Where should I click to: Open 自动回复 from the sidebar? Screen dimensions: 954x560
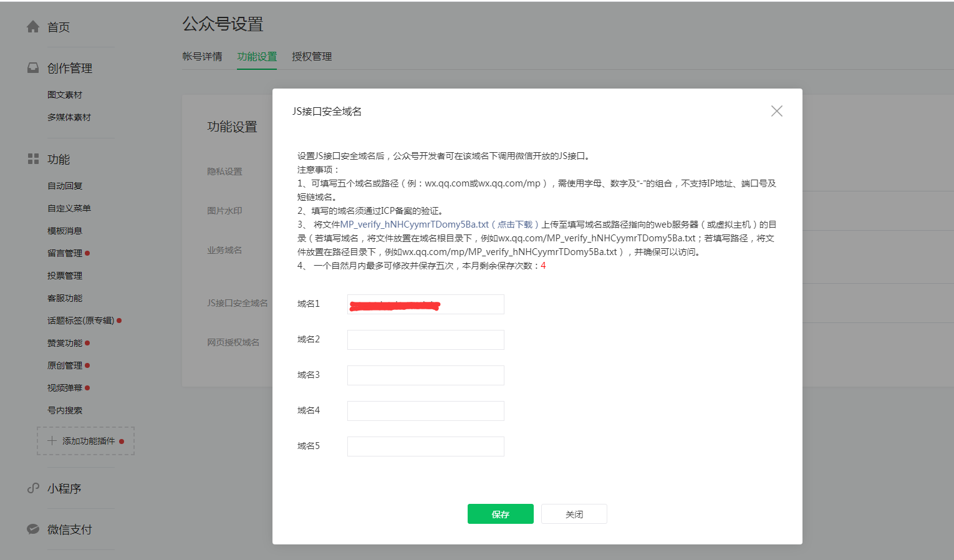(64, 185)
